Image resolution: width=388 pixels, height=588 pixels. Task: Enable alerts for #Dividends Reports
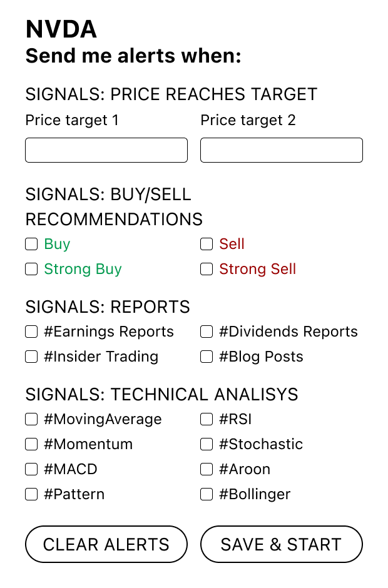[207, 332]
